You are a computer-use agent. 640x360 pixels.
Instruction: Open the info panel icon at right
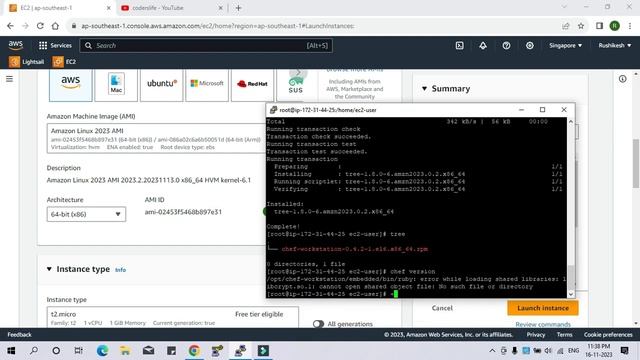(x=622, y=79)
